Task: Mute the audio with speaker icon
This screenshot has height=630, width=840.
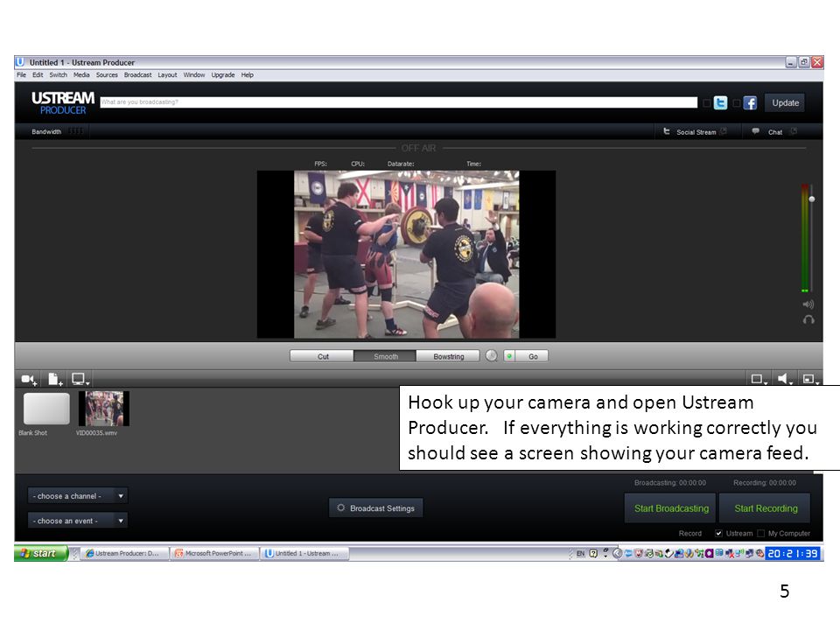Action: (x=808, y=304)
